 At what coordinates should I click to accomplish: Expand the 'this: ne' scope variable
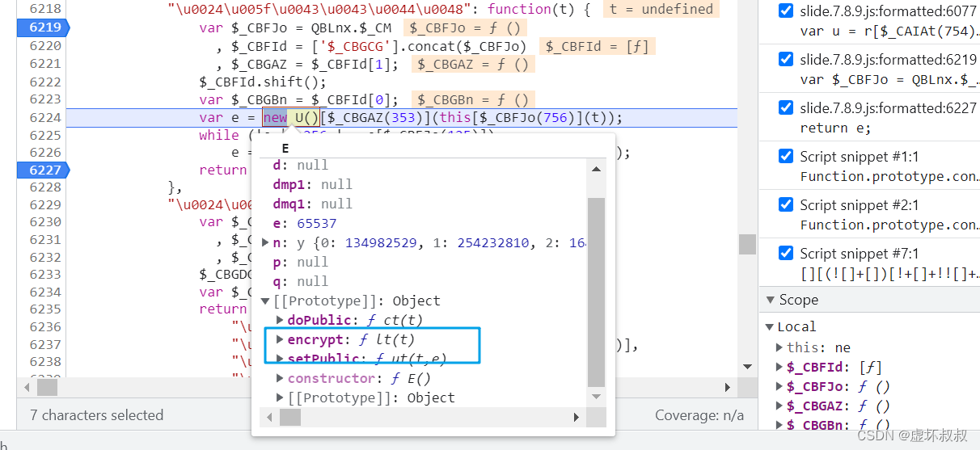coord(779,347)
